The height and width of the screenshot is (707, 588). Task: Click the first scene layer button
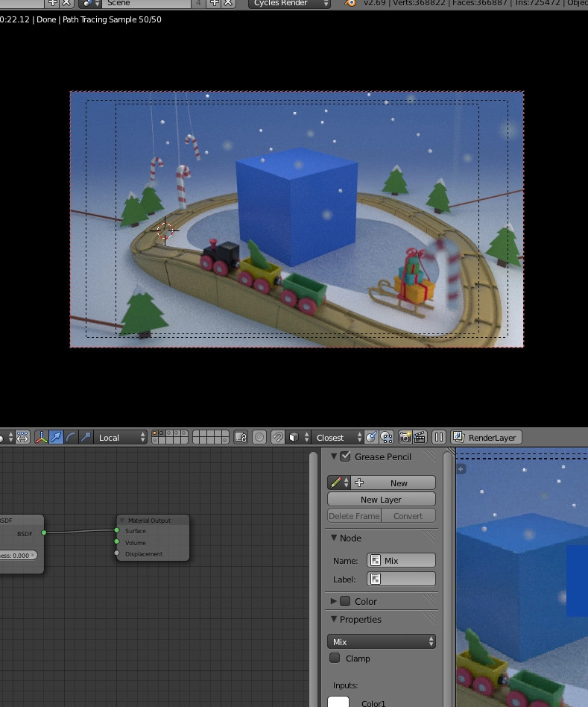pyautogui.click(x=155, y=434)
